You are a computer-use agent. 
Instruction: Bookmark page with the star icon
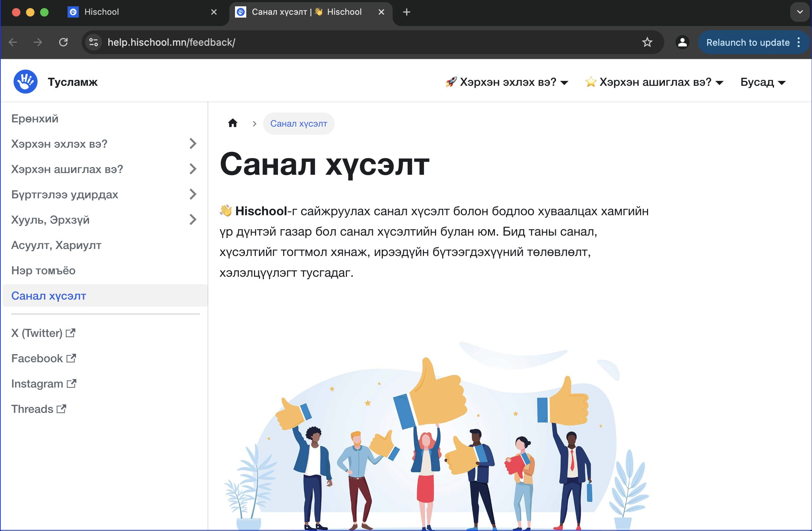point(647,42)
